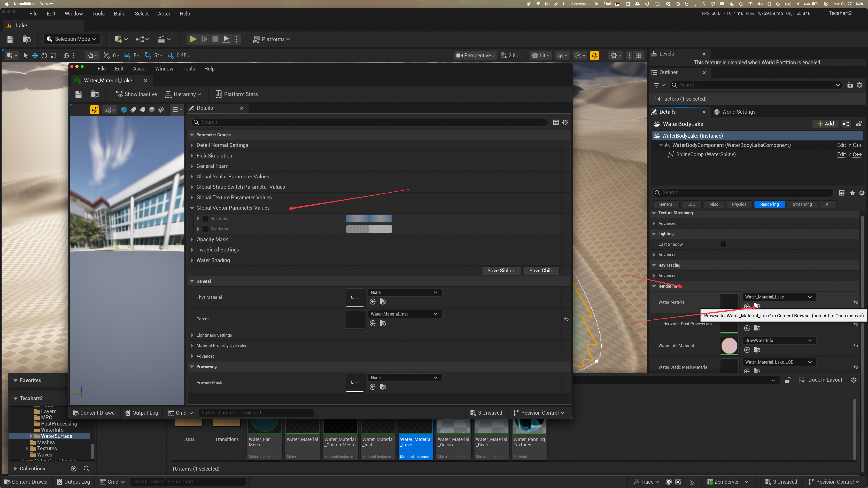Select the Water_Material_Ocean asset thumbnail
Image resolution: width=868 pixels, height=488 pixels.
click(x=454, y=439)
